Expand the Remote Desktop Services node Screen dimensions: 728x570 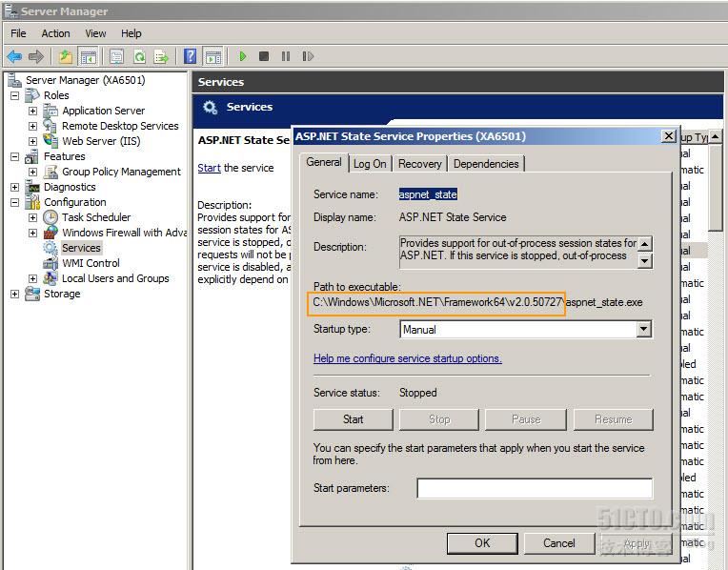click(x=33, y=126)
